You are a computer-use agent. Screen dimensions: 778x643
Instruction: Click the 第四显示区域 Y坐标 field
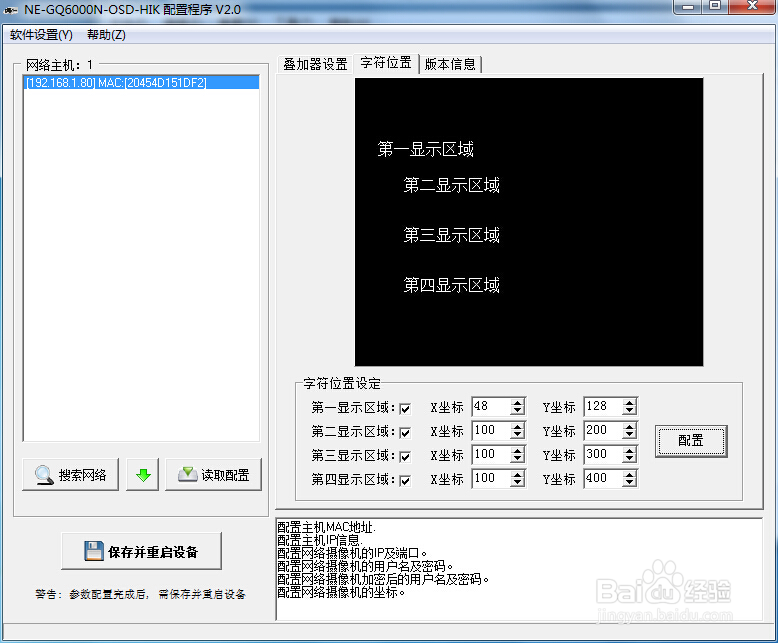(604, 478)
